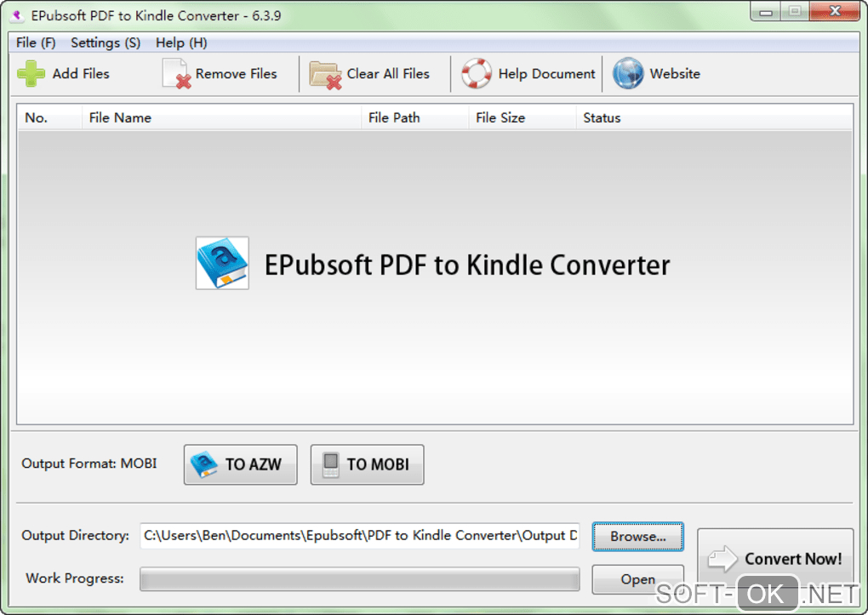868x615 pixels.
Task: Click the Help Document lifebuoy icon
Action: click(476, 74)
